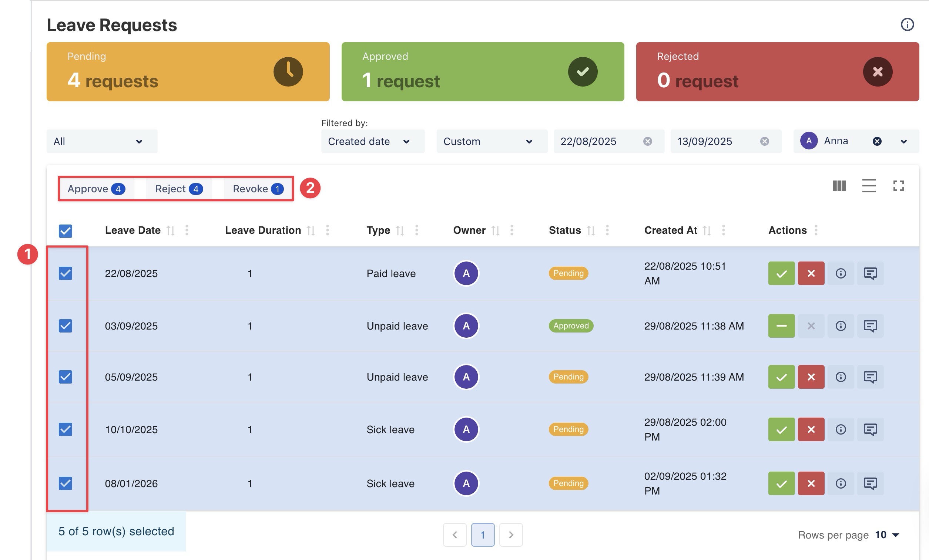Open the Leave Requests page info icon
This screenshot has width=929, height=560.
click(907, 24)
